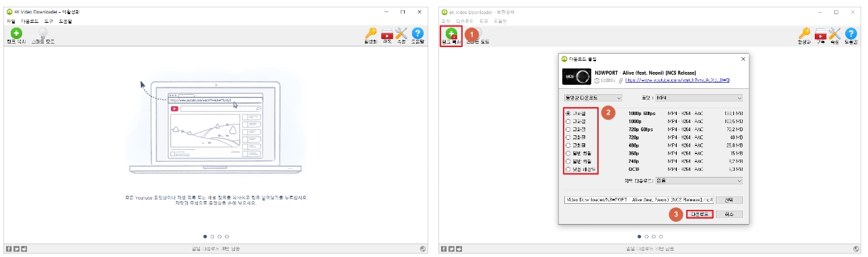The width and height of the screenshot is (868, 257).
Task: Click third social icon in left window status bar
Action: pyautogui.click(x=25, y=249)
